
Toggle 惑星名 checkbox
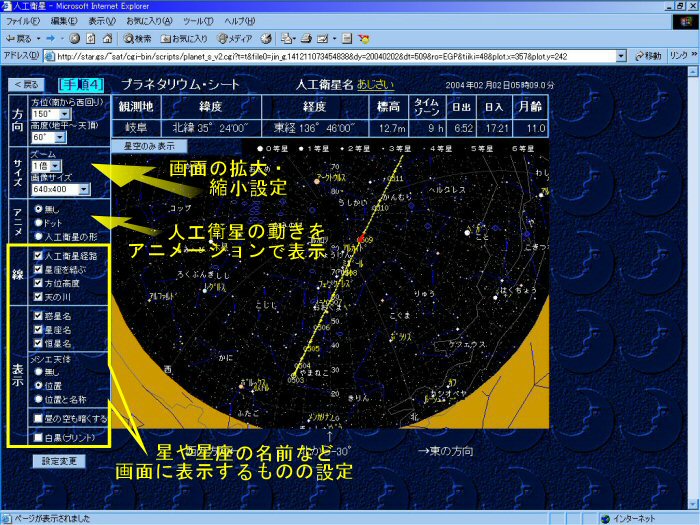point(38,316)
